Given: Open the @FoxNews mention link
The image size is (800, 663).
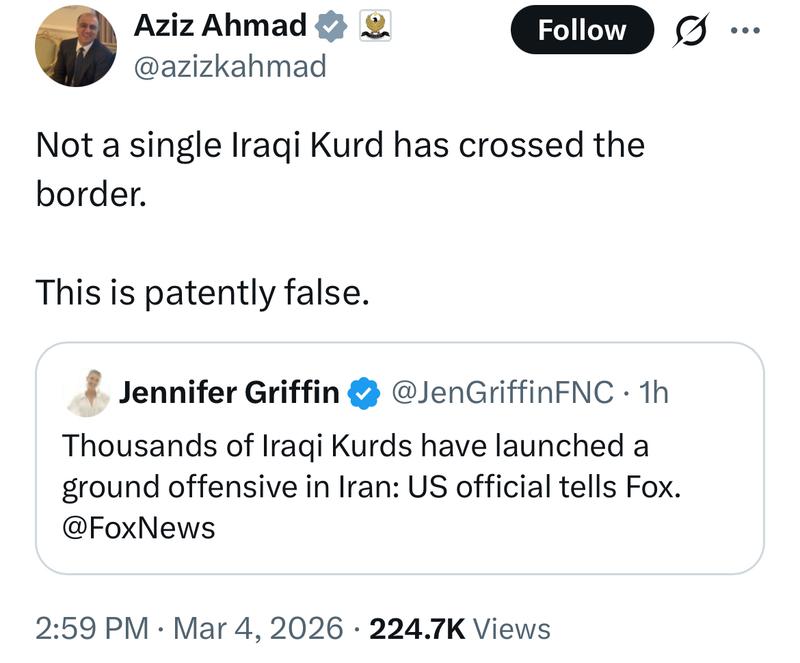Looking at the screenshot, I should coord(138,528).
